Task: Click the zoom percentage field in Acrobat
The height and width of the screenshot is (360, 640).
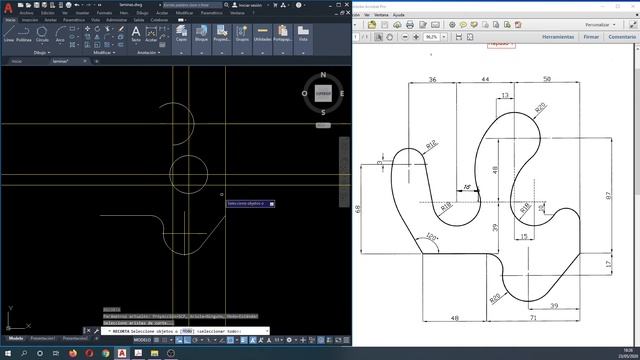Action: click(431, 37)
